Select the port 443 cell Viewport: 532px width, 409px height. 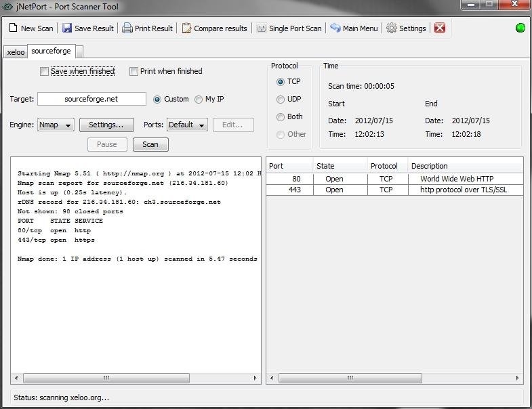(289, 190)
